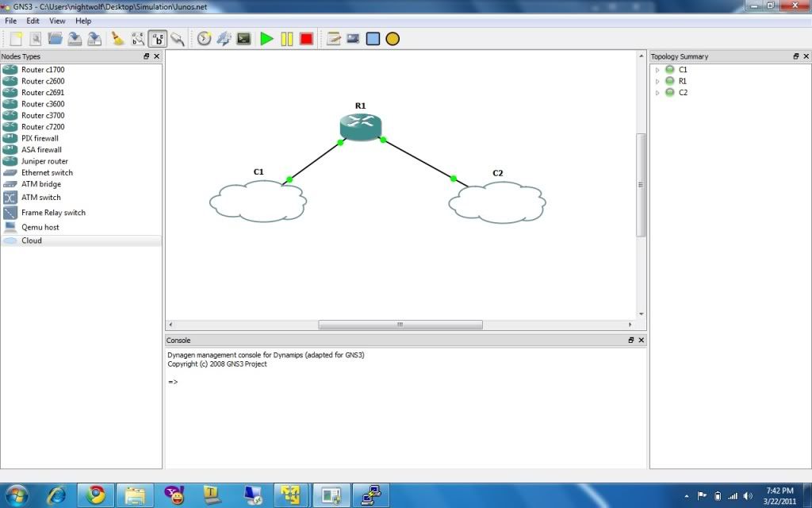Expand the C1 node in Topology Summary
The height and width of the screenshot is (508, 812).
click(x=657, y=70)
